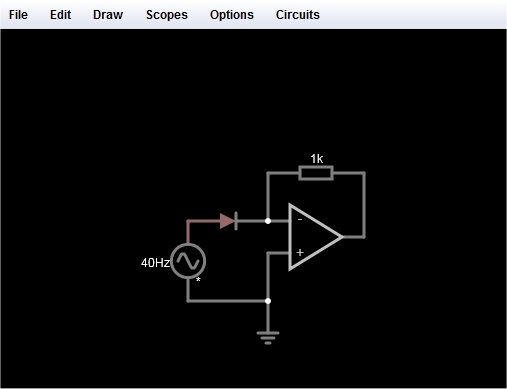Click the op-amp inverting minus input
The image size is (507, 389).
tap(300, 219)
